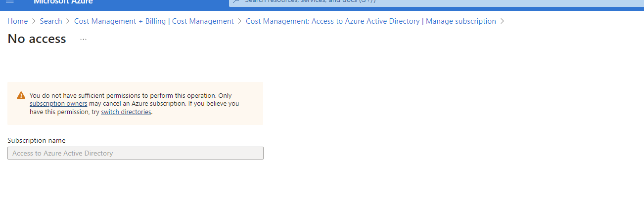Screen dimensions: 644x201
Task: Click chevron after Manage subscription breadcrumb
Action: pyautogui.click(x=503, y=21)
